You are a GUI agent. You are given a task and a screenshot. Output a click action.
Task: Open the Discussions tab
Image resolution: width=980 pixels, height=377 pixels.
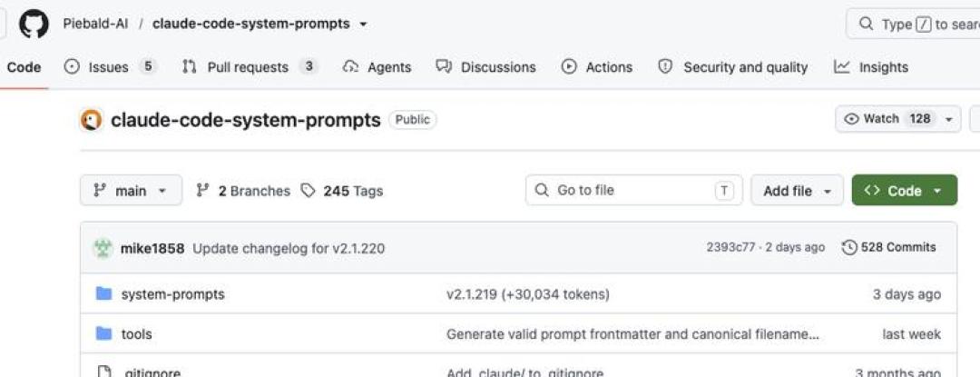point(485,67)
